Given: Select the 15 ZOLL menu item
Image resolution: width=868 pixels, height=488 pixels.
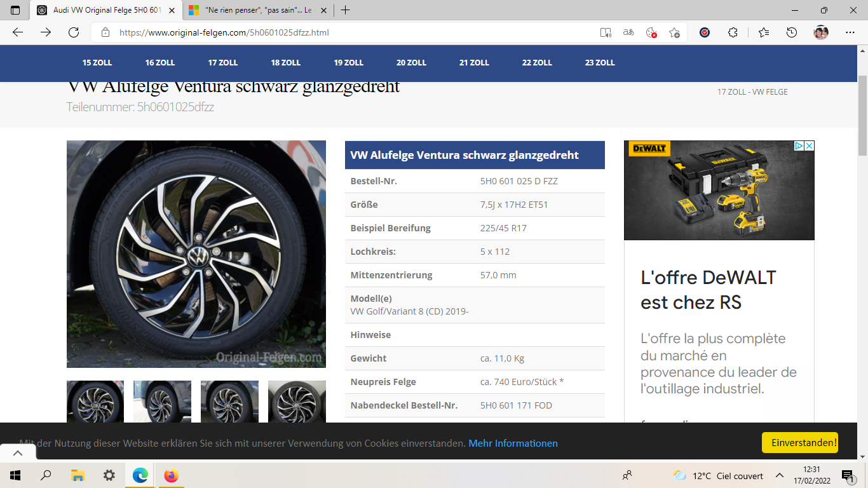Looking at the screenshot, I should [97, 62].
